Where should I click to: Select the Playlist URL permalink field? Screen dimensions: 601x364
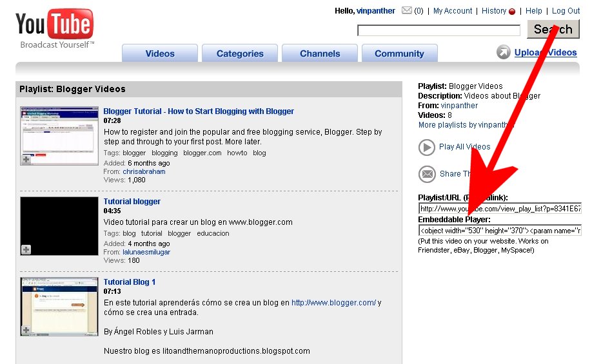tap(500, 209)
